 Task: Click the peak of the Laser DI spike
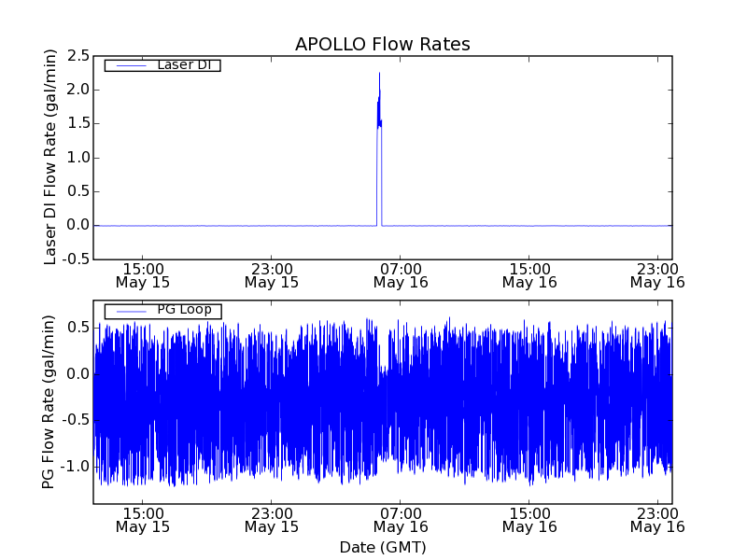coord(379,73)
